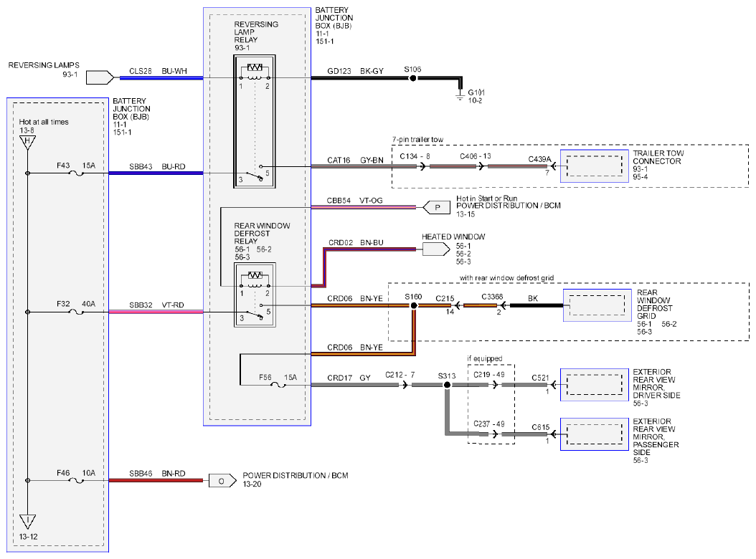Click the SBB46 BN-RD wire label

[x=157, y=474]
